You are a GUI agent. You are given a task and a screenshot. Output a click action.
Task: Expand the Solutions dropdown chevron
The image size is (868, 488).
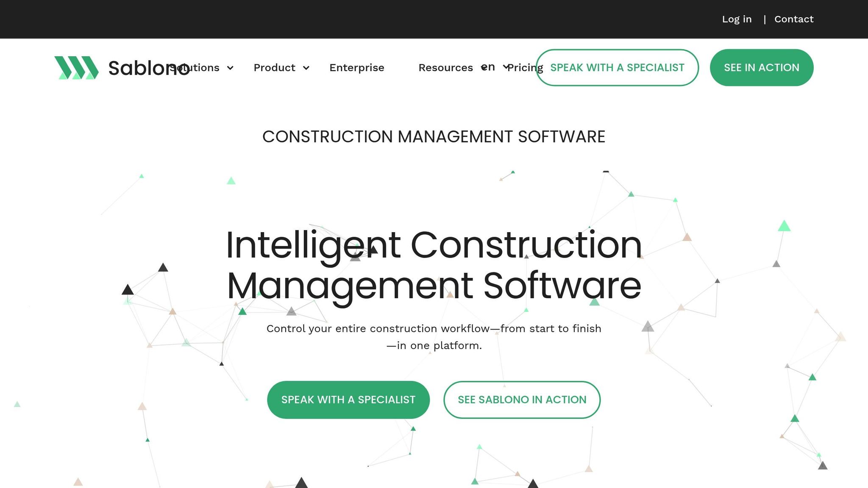230,68
